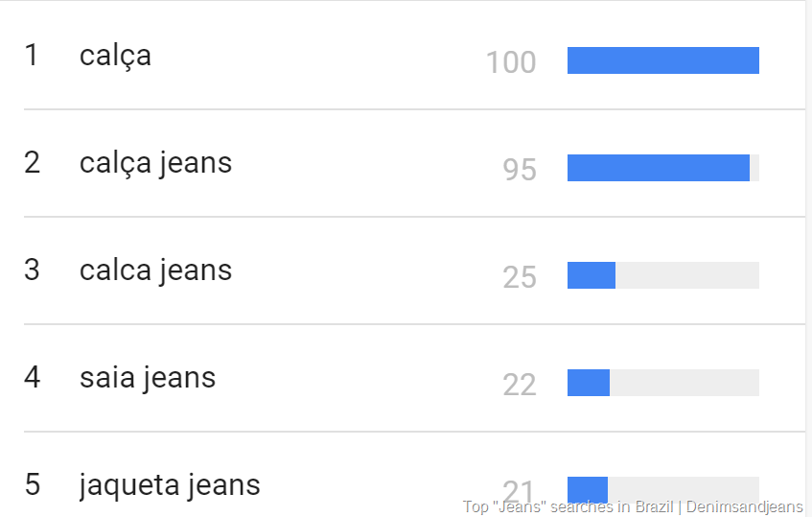
Task: Click the blue bar for score 100
Action: [x=662, y=60]
